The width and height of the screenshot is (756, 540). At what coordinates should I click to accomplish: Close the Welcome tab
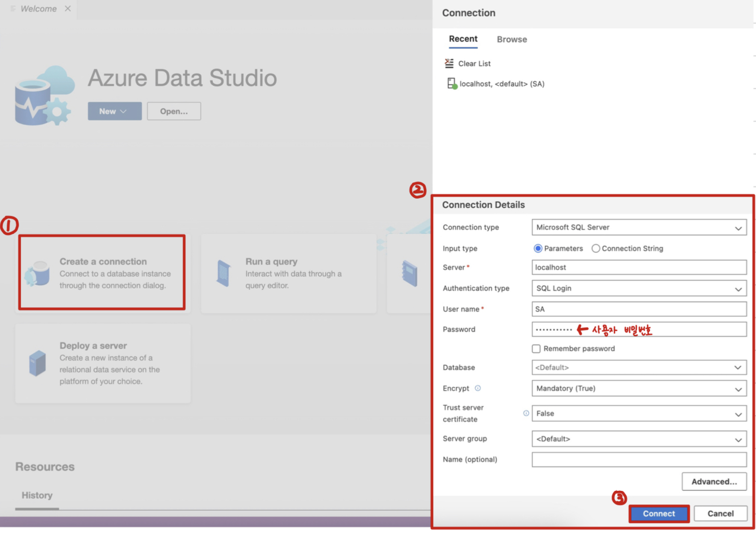(68, 9)
